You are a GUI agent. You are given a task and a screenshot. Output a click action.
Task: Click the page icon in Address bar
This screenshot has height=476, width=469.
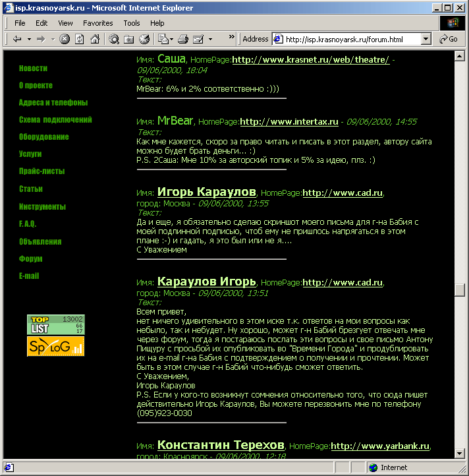[278, 39]
